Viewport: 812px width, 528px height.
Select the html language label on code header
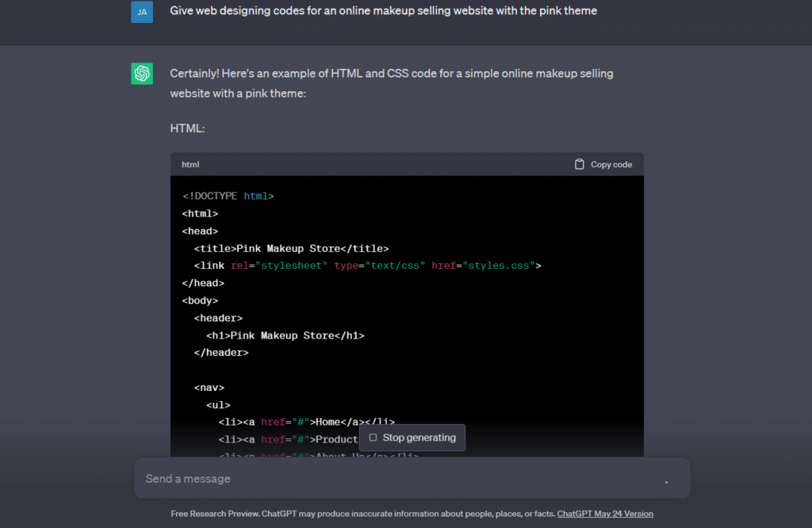coord(190,164)
